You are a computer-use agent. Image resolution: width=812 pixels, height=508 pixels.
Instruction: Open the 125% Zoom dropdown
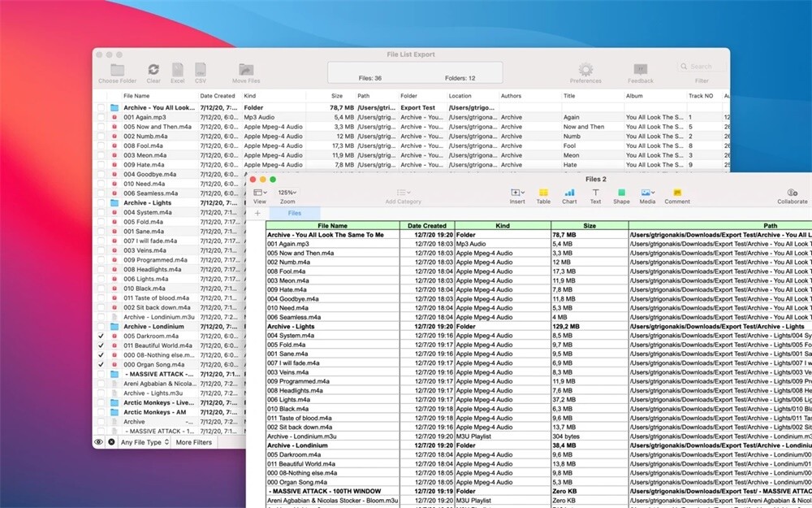coord(287,193)
